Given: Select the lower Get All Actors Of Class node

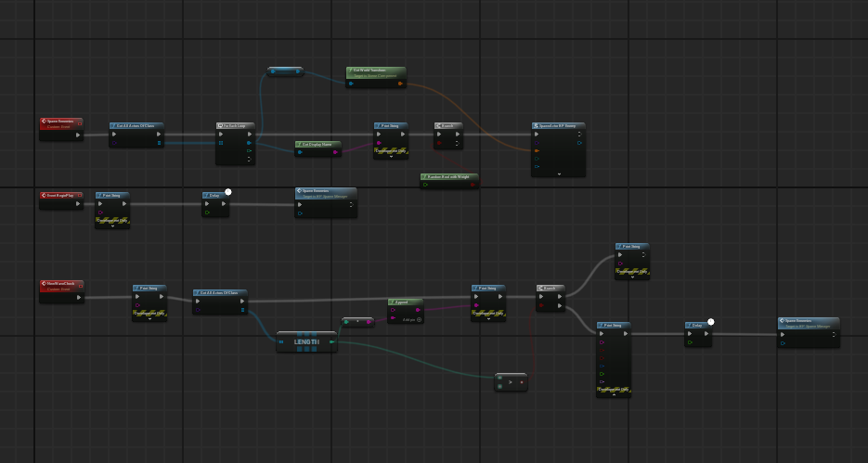Looking at the screenshot, I should click(x=220, y=302).
